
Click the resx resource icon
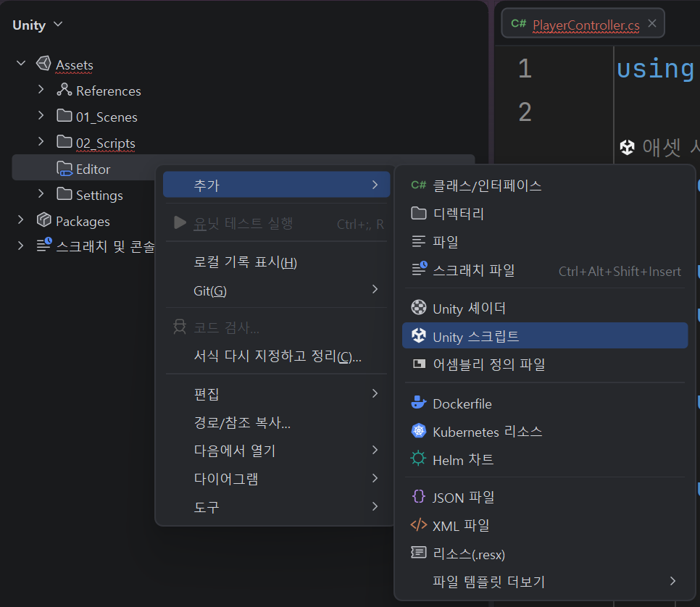pos(418,553)
